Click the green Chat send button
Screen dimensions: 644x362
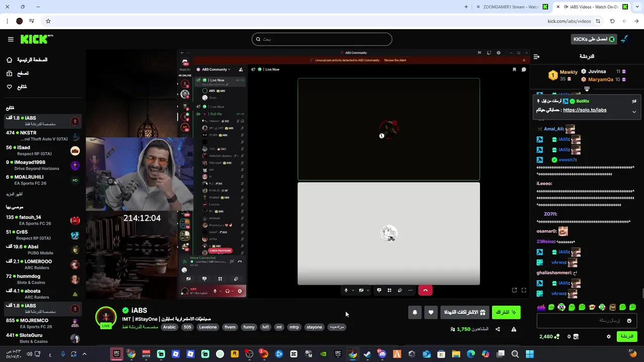[x=627, y=336]
